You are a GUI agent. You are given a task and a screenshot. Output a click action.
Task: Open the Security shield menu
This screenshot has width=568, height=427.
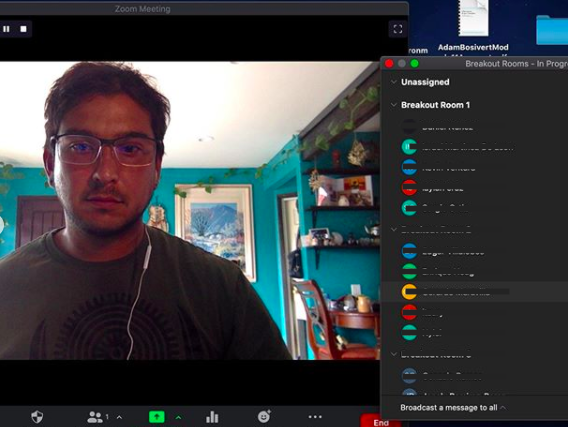point(37,417)
